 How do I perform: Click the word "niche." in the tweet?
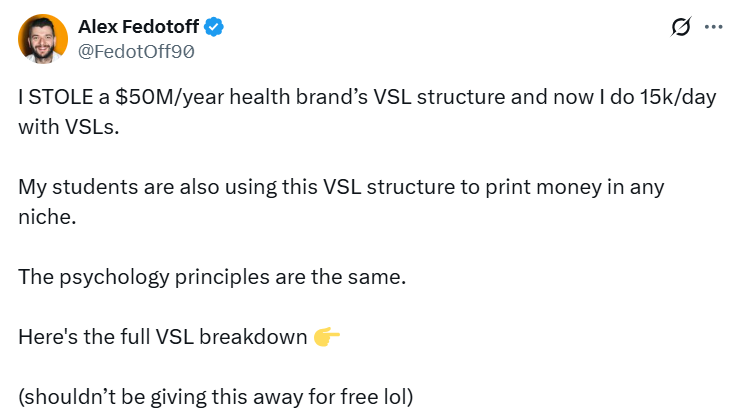(x=47, y=215)
